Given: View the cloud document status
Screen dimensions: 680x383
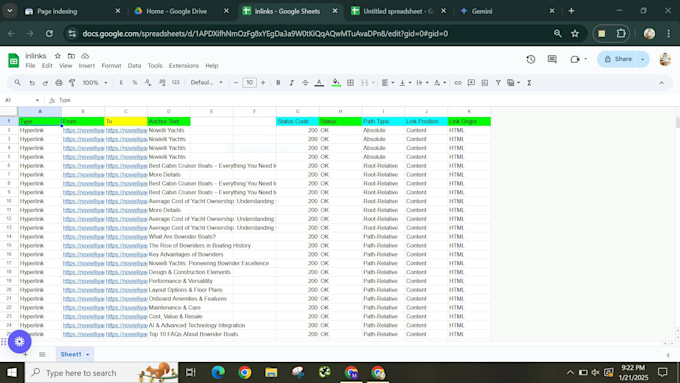Looking at the screenshot, I should (85, 56).
